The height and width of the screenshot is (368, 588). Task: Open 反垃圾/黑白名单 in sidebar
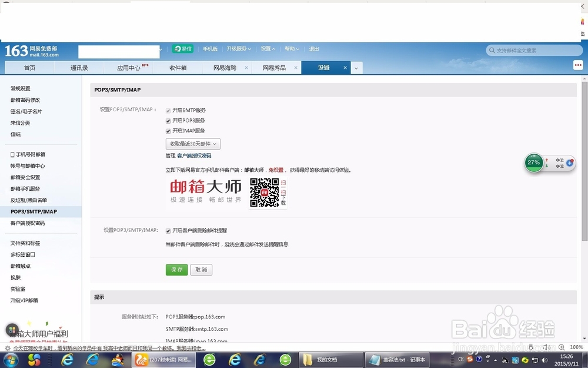pos(28,200)
